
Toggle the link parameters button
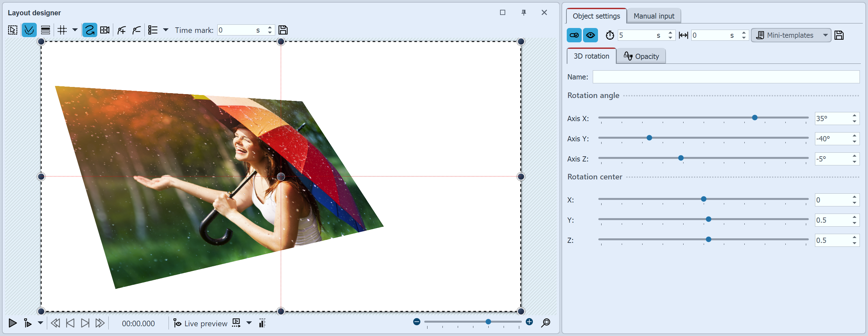[574, 35]
